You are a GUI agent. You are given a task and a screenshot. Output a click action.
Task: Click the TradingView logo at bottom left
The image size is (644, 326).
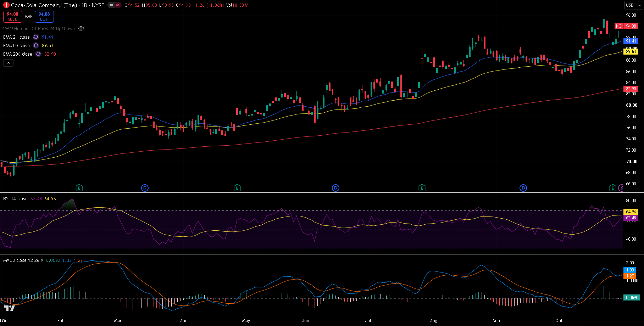pos(10,308)
